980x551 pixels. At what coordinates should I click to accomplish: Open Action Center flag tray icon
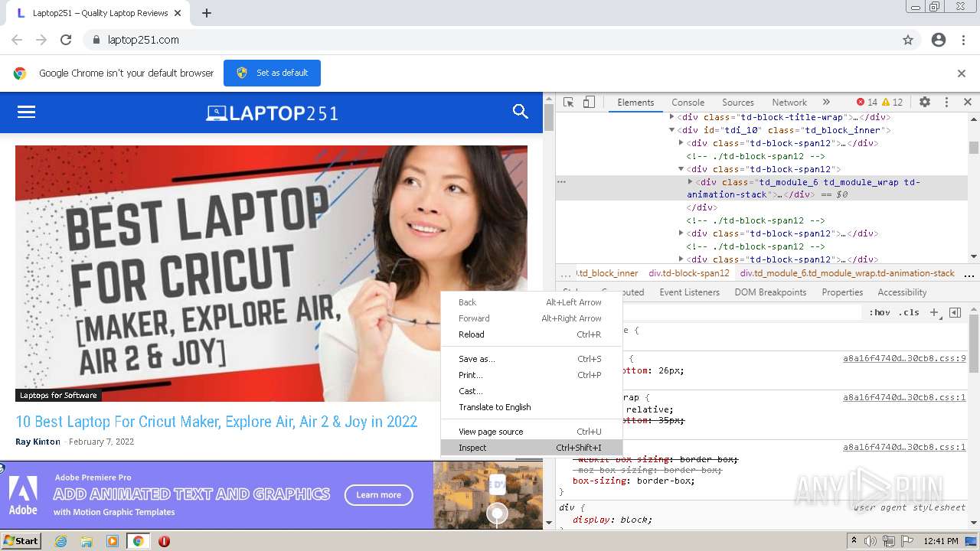click(907, 541)
